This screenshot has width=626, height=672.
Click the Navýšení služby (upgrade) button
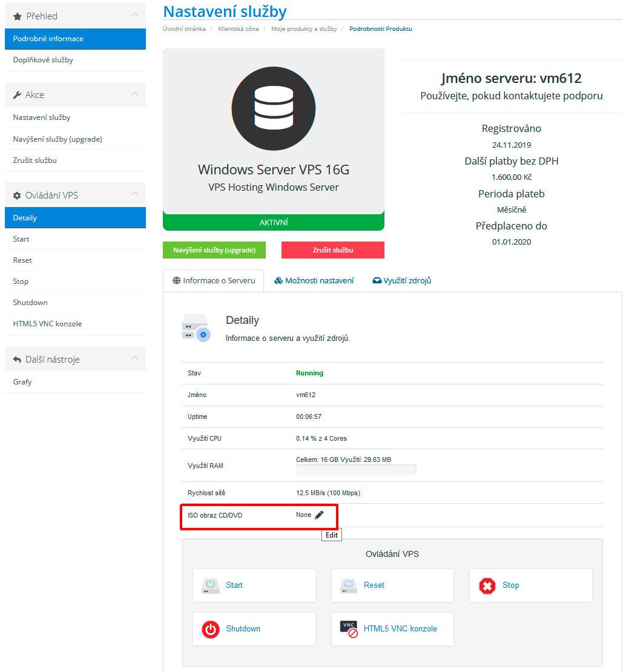coord(214,250)
